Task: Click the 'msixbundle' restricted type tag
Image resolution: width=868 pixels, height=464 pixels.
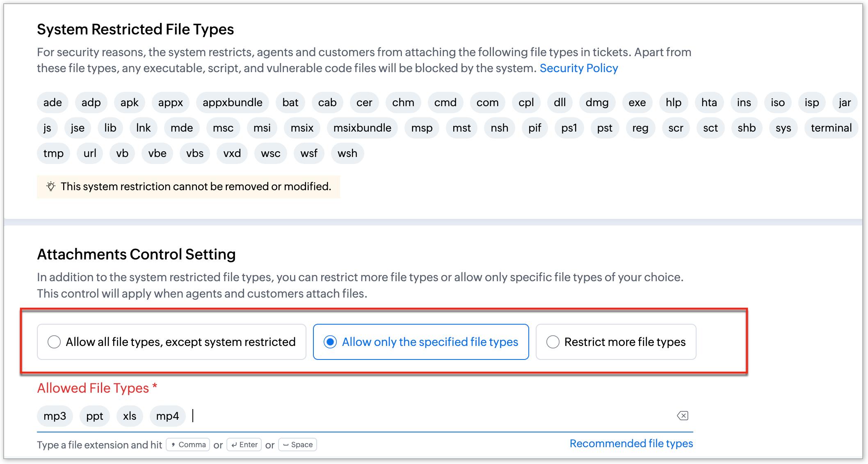Action: (362, 128)
